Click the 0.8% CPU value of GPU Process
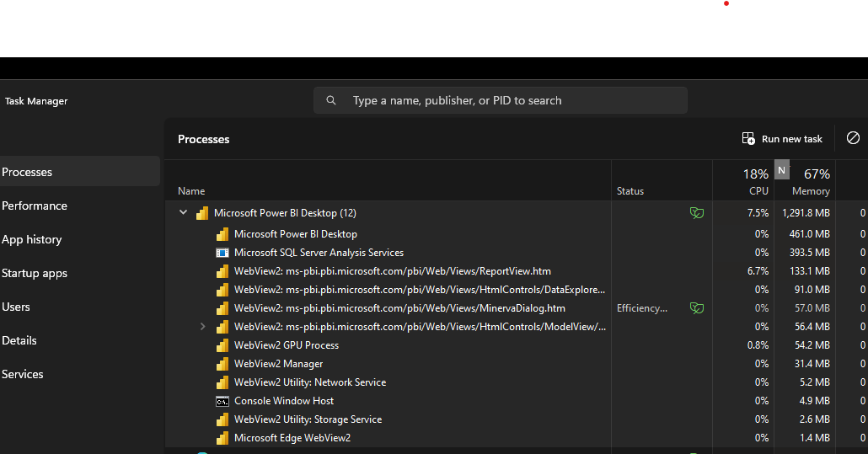This screenshot has height=454, width=868. (x=758, y=345)
